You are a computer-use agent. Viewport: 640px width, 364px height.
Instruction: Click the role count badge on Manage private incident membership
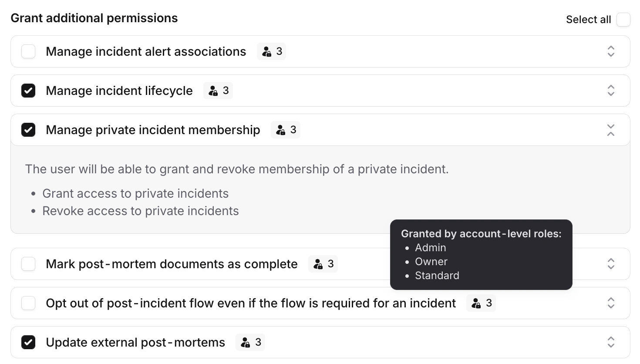pyautogui.click(x=286, y=129)
